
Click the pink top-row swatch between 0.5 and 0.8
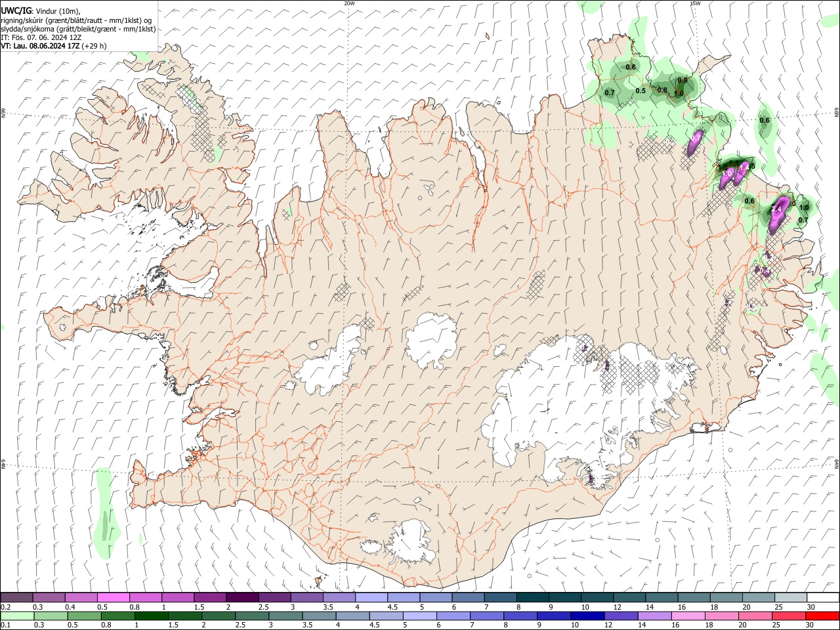[x=113, y=597]
